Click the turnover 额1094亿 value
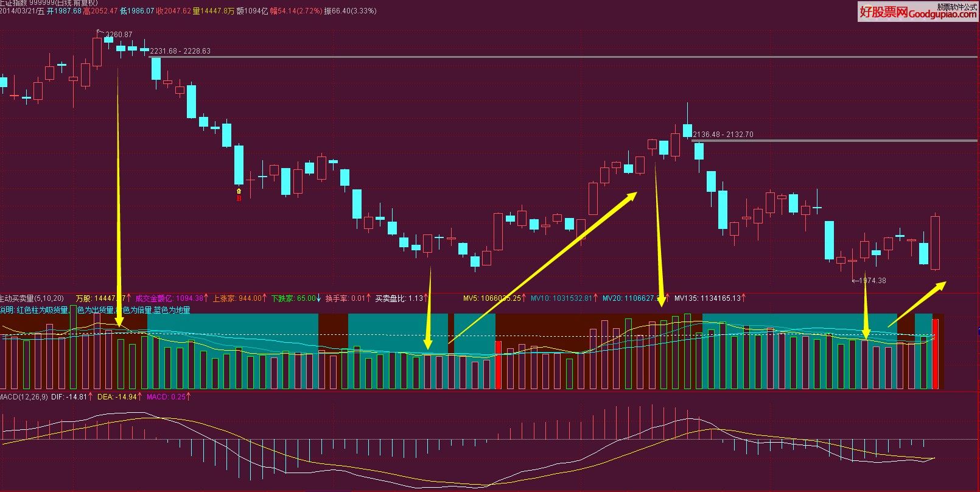Image resolution: width=980 pixels, height=492 pixels. (252, 11)
